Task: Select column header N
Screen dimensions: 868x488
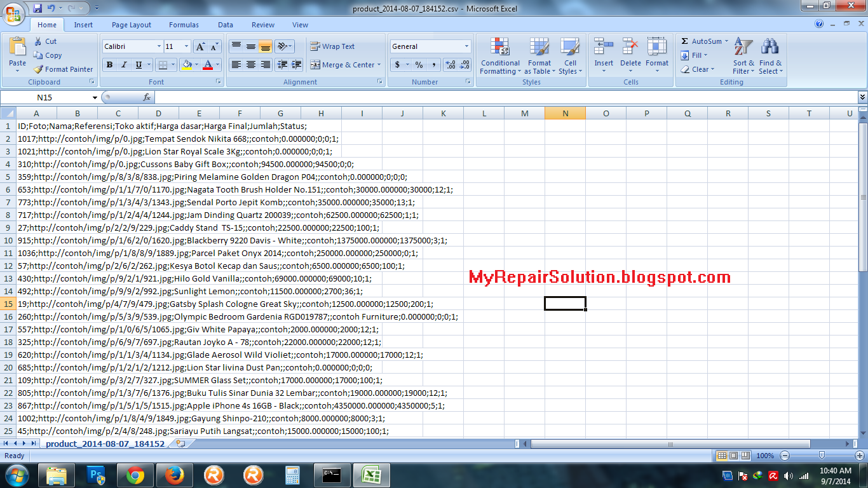Action: (x=565, y=113)
